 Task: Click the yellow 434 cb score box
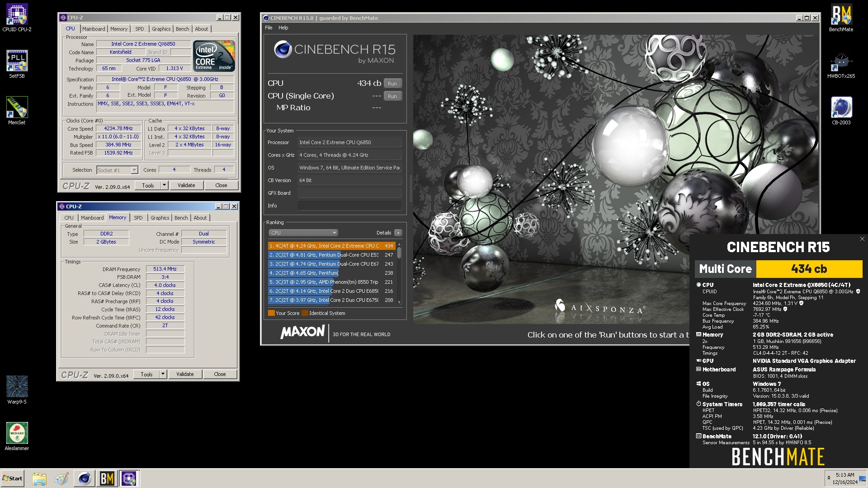[x=809, y=269]
